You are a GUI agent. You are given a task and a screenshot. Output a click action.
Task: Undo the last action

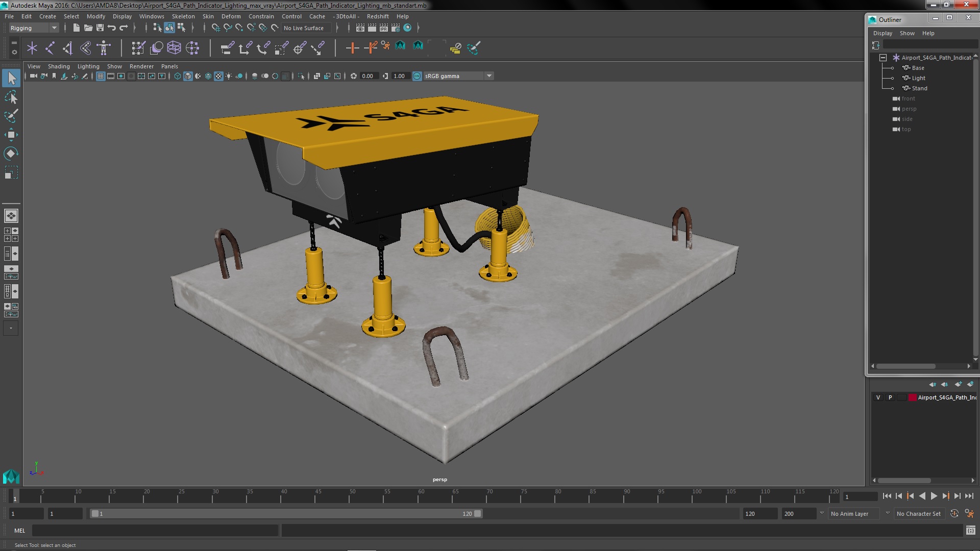(x=112, y=28)
